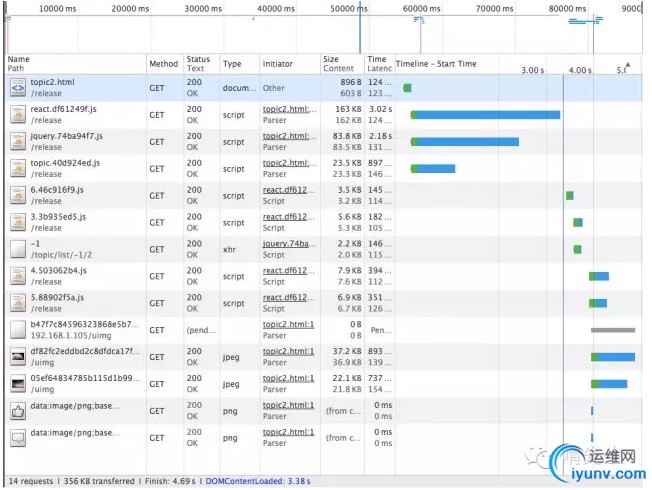652x490 pixels.
Task: Open topic2.html initiator link for react.df61249f.js
Action: coord(289,109)
